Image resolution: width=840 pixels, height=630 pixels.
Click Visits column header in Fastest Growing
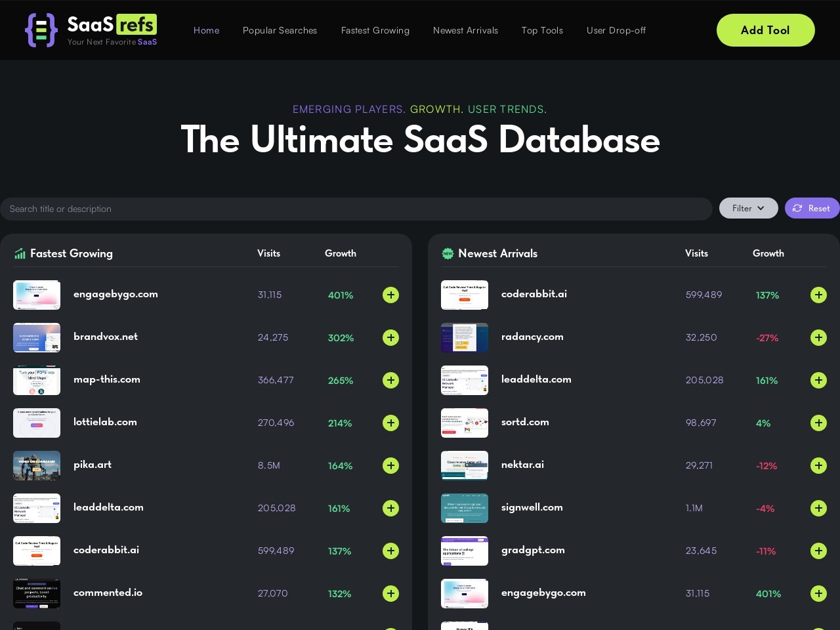(x=268, y=253)
